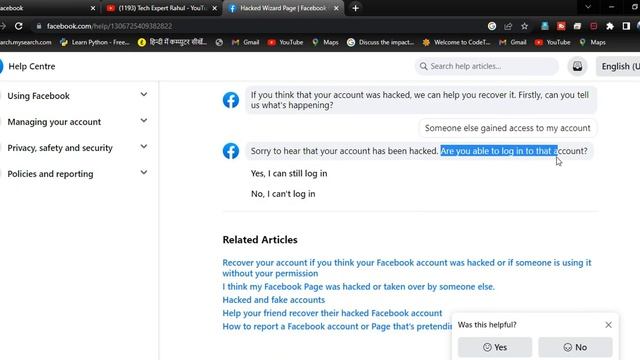Click the white stacked-pages extension icon

click(577, 26)
